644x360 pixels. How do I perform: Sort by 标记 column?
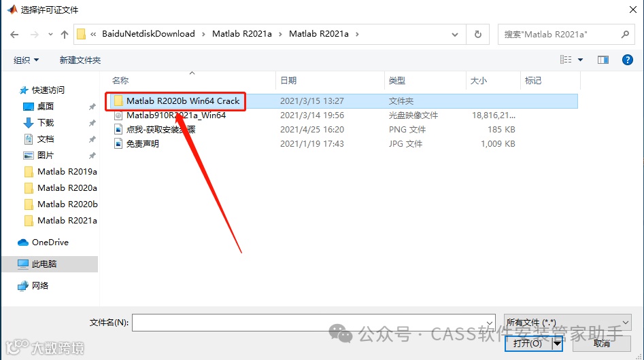pyautogui.click(x=533, y=81)
